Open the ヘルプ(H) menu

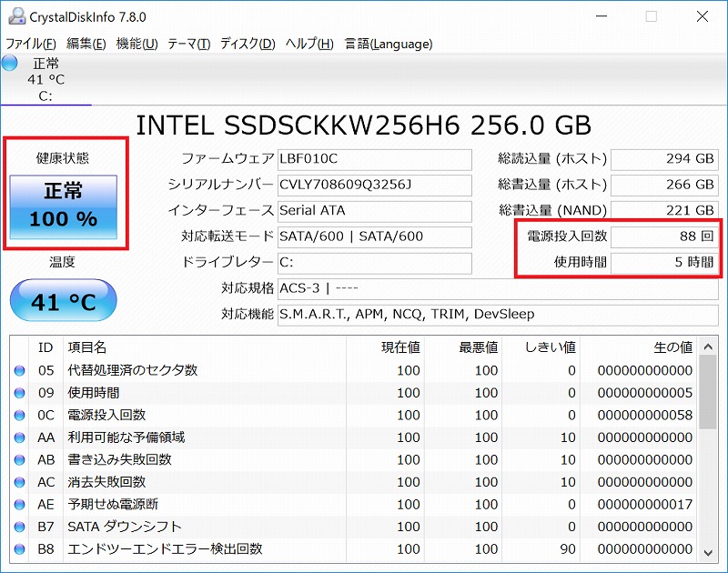click(x=309, y=44)
